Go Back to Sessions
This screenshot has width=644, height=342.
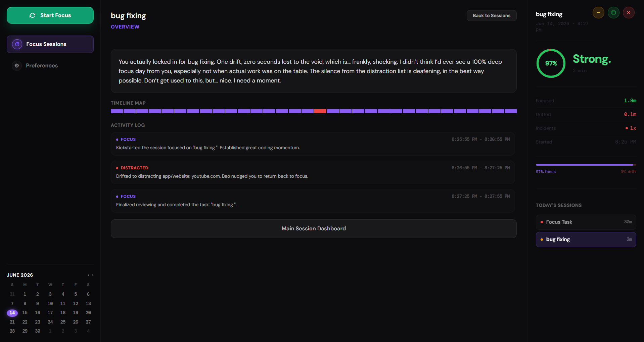coord(492,15)
